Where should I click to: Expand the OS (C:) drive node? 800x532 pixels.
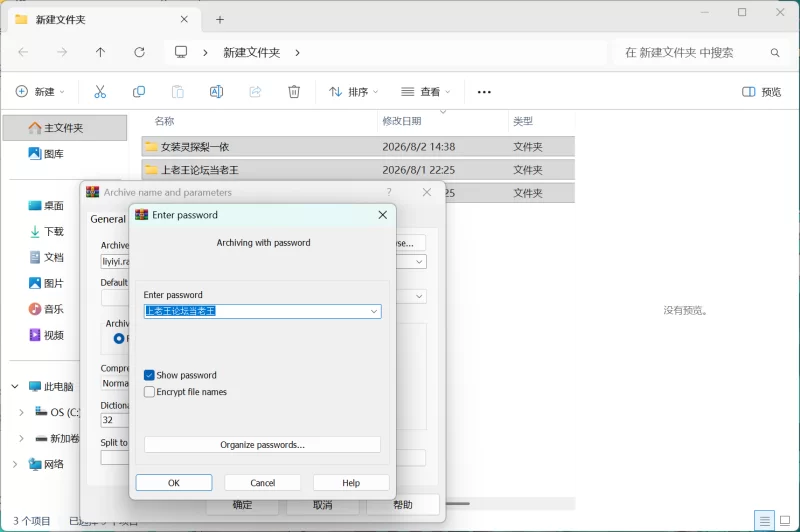(x=21, y=412)
